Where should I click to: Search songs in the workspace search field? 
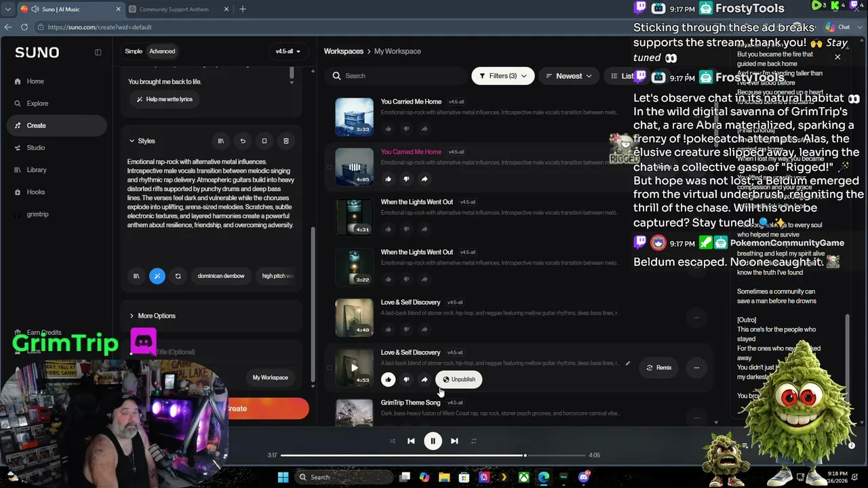[395, 76]
